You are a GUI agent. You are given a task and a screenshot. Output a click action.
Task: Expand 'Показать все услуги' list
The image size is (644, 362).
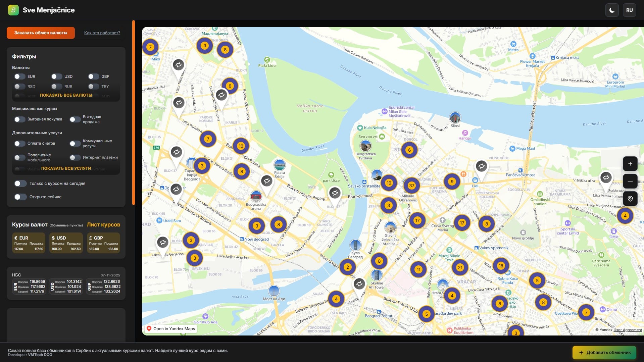pyautogui.click(x=66, y=168)
